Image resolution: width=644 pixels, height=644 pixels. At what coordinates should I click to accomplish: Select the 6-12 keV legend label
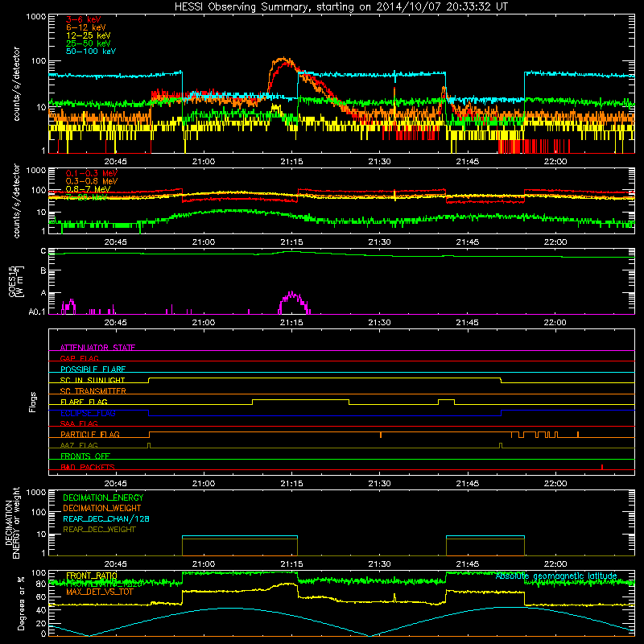click(86, 27)
